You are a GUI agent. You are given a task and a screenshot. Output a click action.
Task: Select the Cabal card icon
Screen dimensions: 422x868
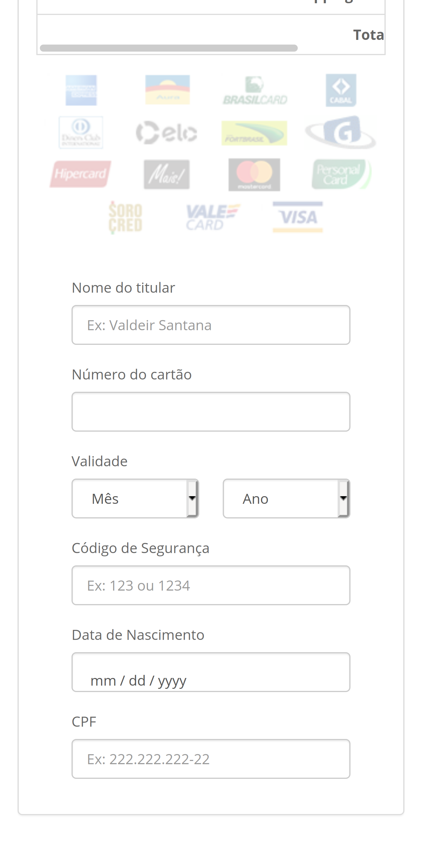click(x=341, y=90)
